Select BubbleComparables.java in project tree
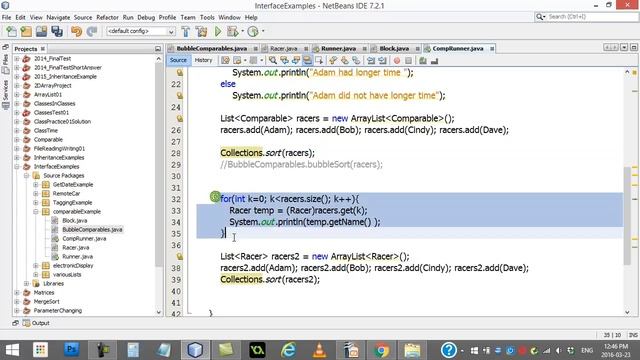640x360 pixels. point(92,229)
